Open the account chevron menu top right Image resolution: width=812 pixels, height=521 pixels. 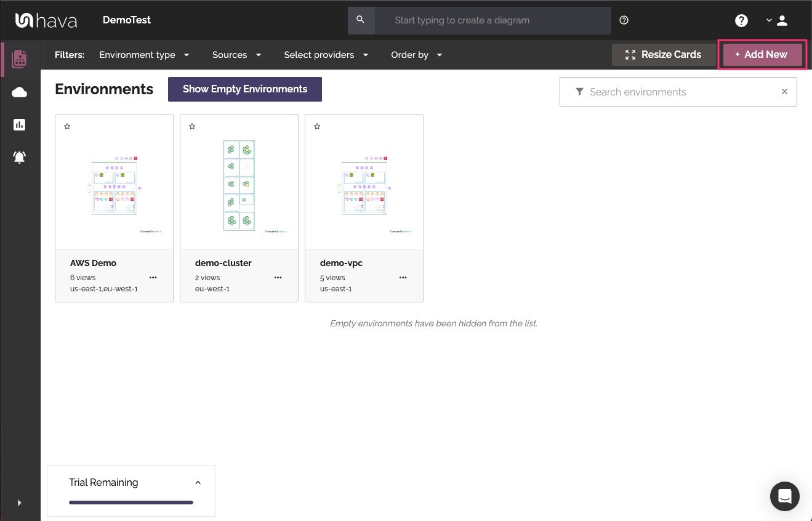[768, 20]
